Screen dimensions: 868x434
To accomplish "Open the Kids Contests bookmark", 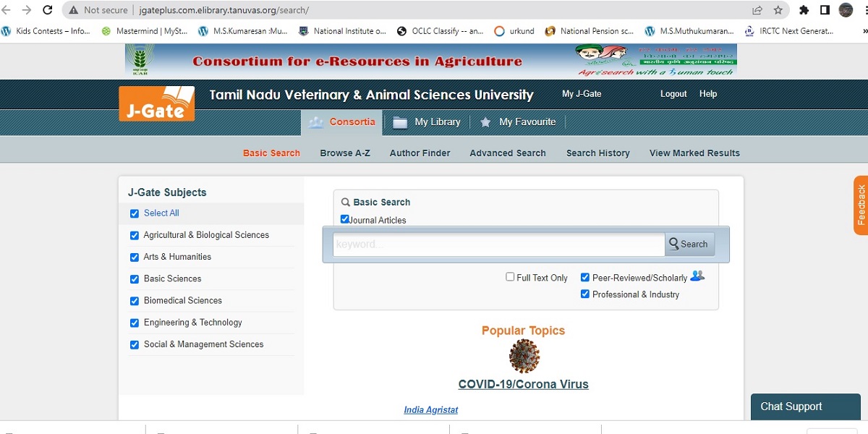I will [46, 31].
